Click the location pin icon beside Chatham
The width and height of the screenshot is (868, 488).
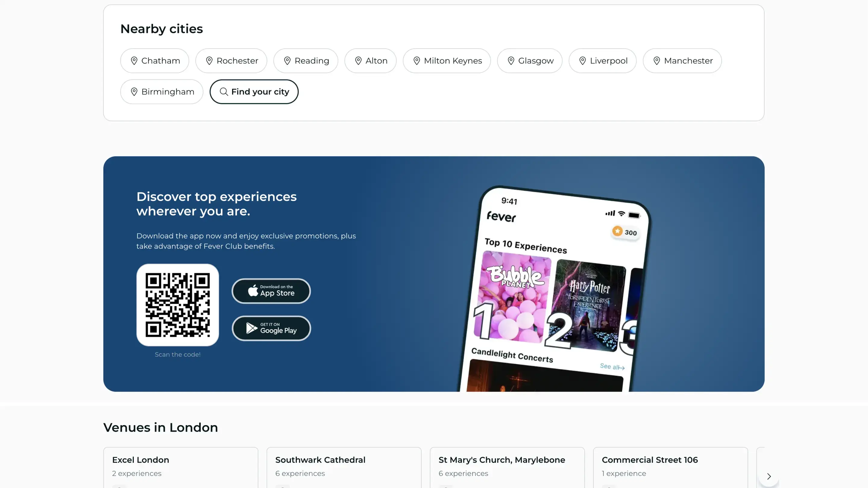click(x=134, y=61)
